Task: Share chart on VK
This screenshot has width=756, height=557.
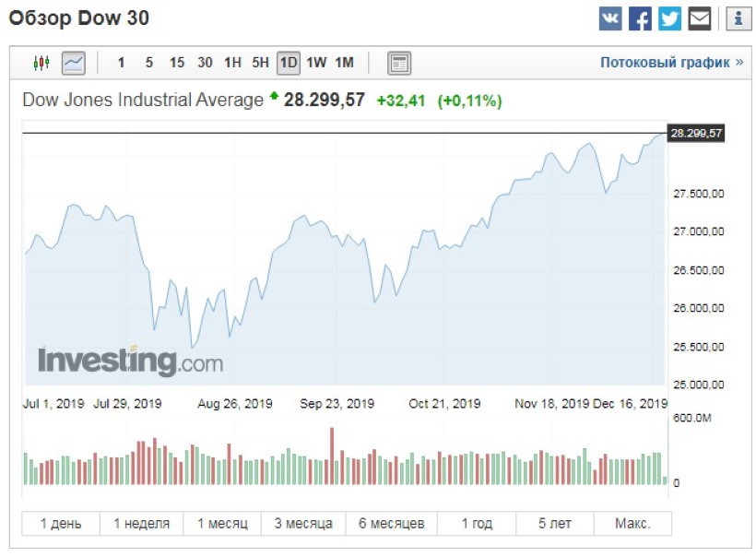Action: 610,18
